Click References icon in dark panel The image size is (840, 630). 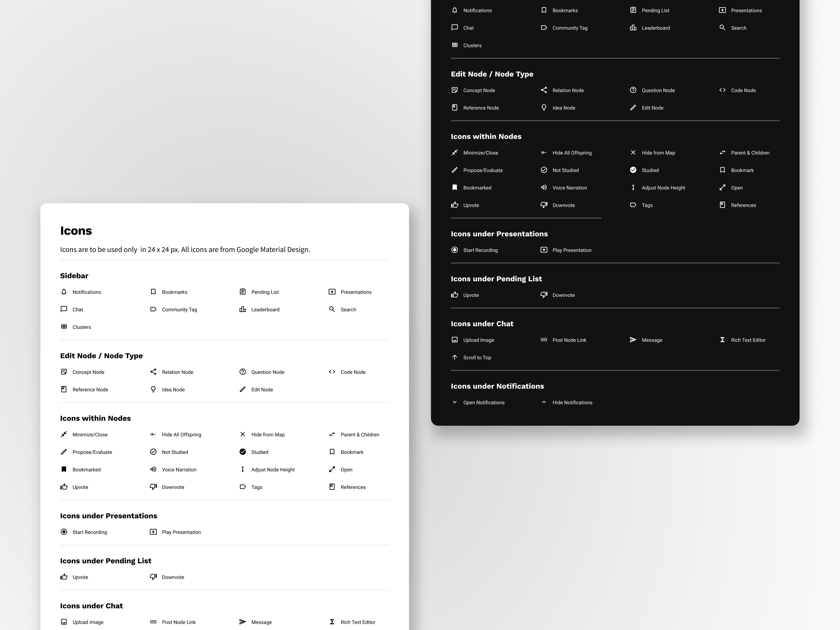point(722,205)
